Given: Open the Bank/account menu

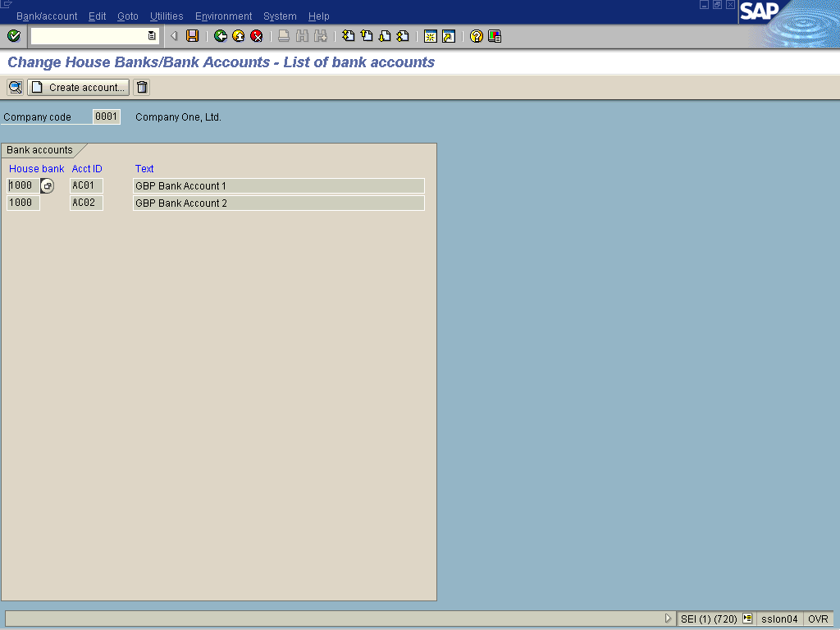Looking at the screenshot, I should (x=47, y=16).
